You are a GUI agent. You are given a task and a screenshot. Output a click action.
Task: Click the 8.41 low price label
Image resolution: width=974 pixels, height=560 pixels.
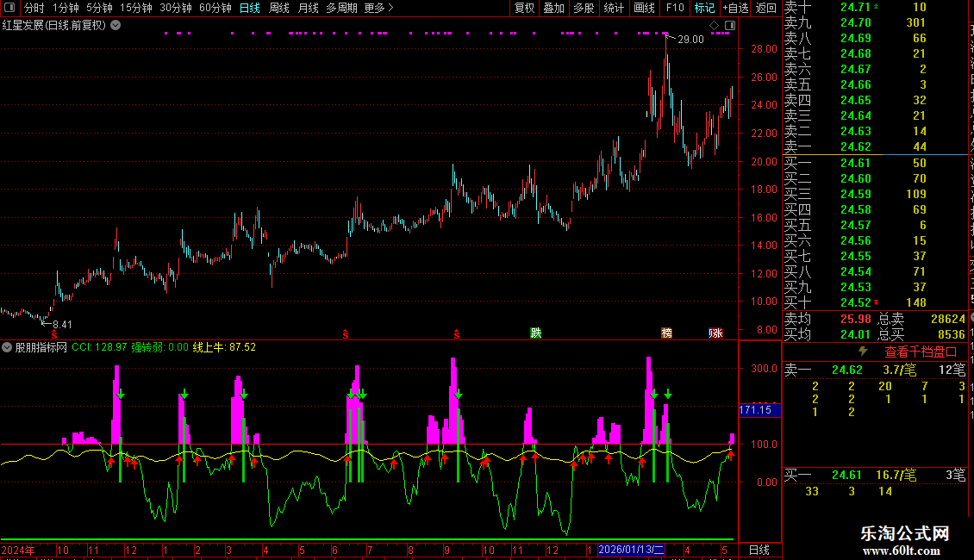[62, 324]
